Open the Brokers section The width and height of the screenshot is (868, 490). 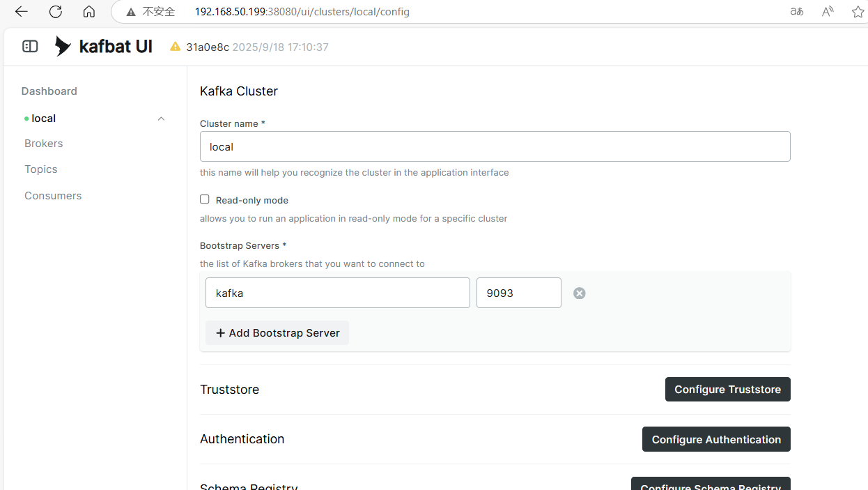tap(44, 144)
